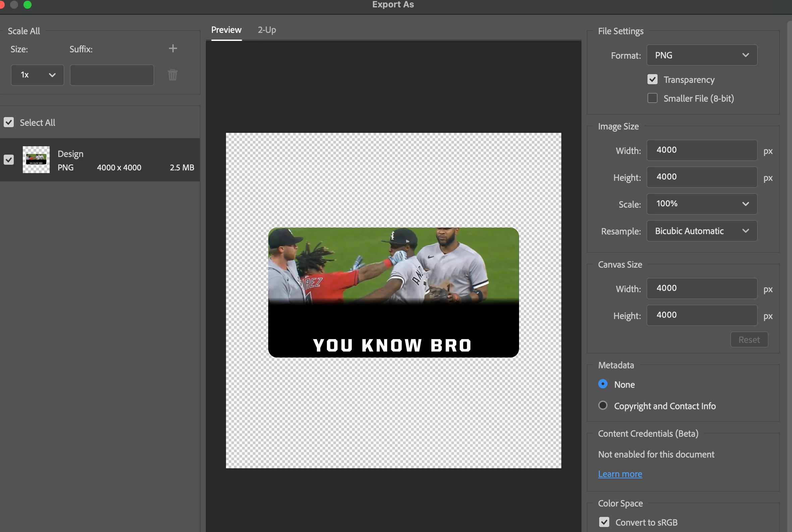
Task: Click the plus icon to add scale size
Action: click(173, 49)
